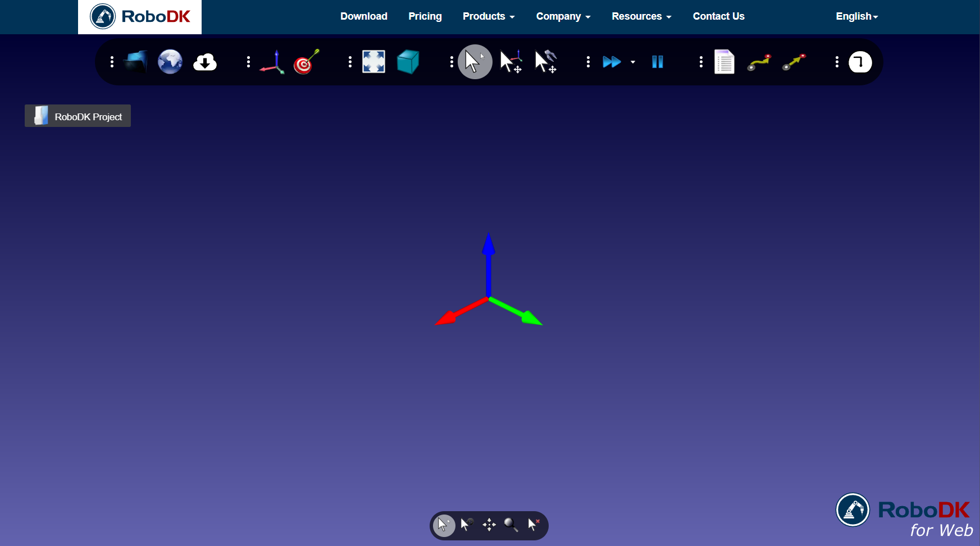Open the Products dropdown menu
This screenshot has height=546, width=980.
click(x=488, y=16)
